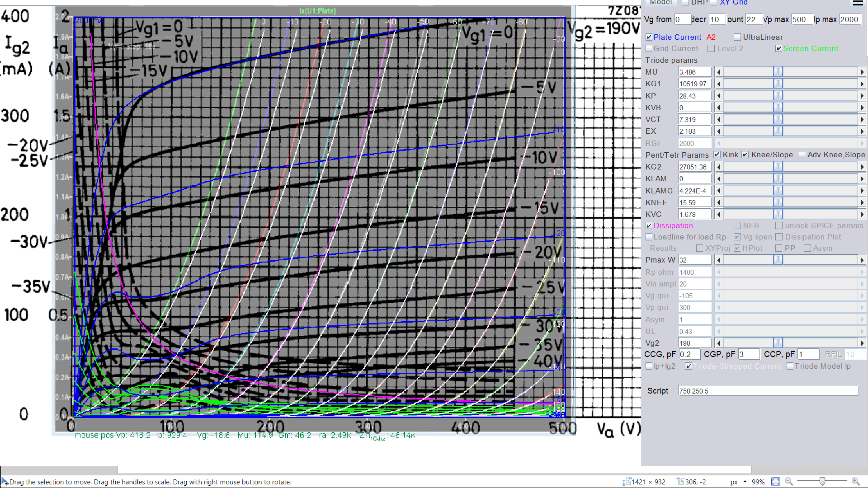Click the EX slider right arrow
This screenshot has width=868, height=488.
coord(862,131)
